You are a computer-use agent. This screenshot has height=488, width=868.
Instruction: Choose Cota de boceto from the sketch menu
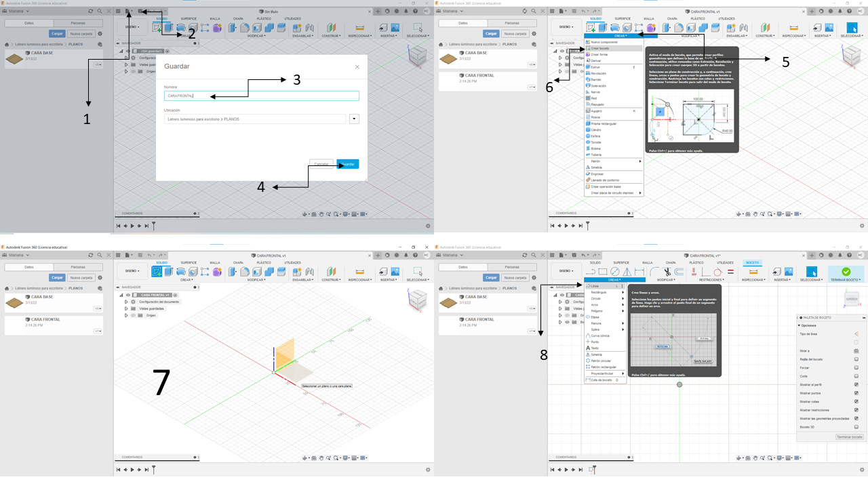click(x=604, y=380)
